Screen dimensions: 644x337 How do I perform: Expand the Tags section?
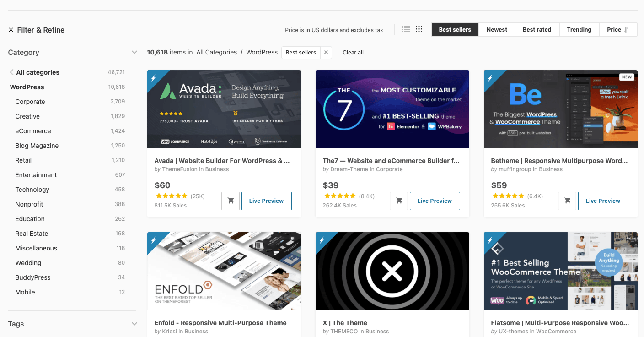point(134,324)
